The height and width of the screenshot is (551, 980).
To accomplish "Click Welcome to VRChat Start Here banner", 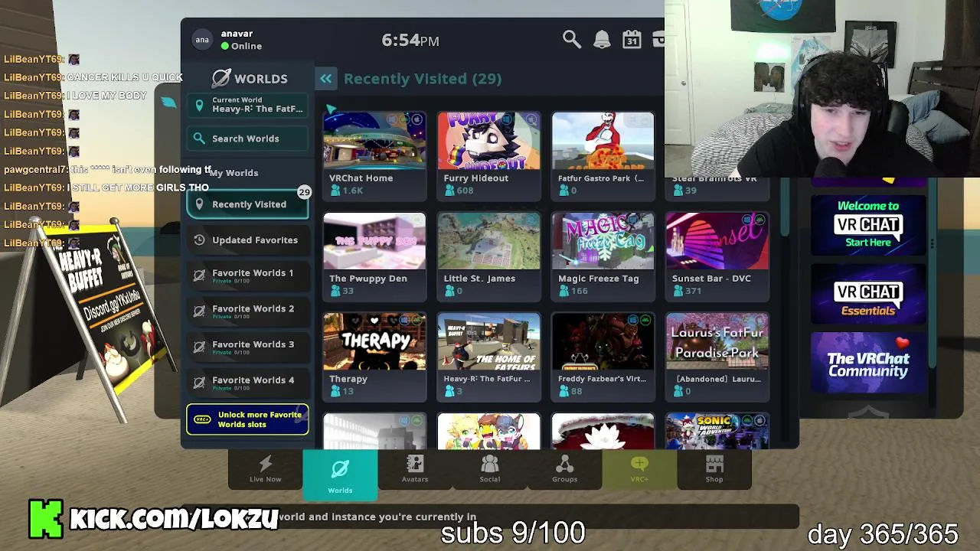I will (x=868, y=224).
